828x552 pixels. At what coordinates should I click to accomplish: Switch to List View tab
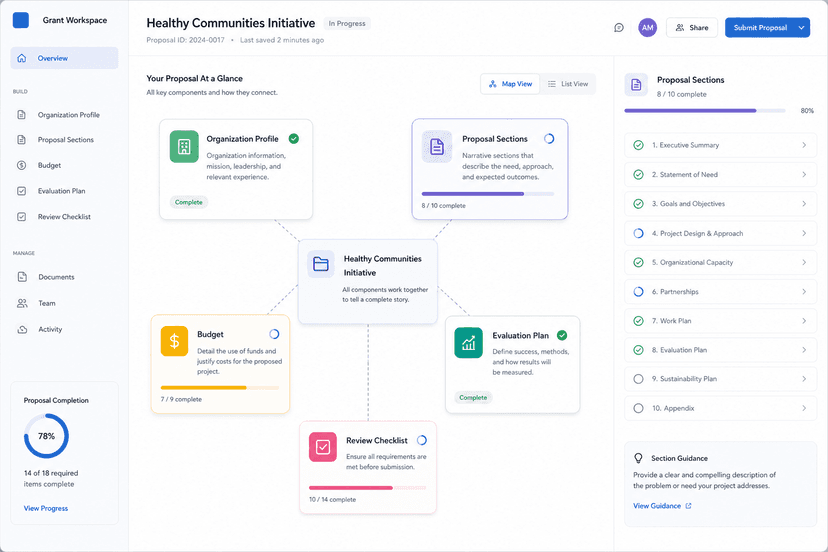568,84
